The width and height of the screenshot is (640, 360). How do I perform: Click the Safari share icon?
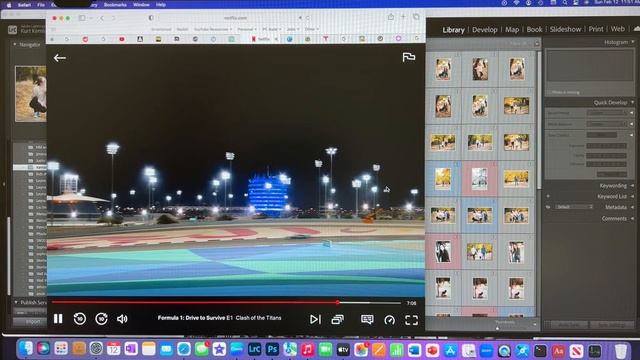(x=391, y=17)
